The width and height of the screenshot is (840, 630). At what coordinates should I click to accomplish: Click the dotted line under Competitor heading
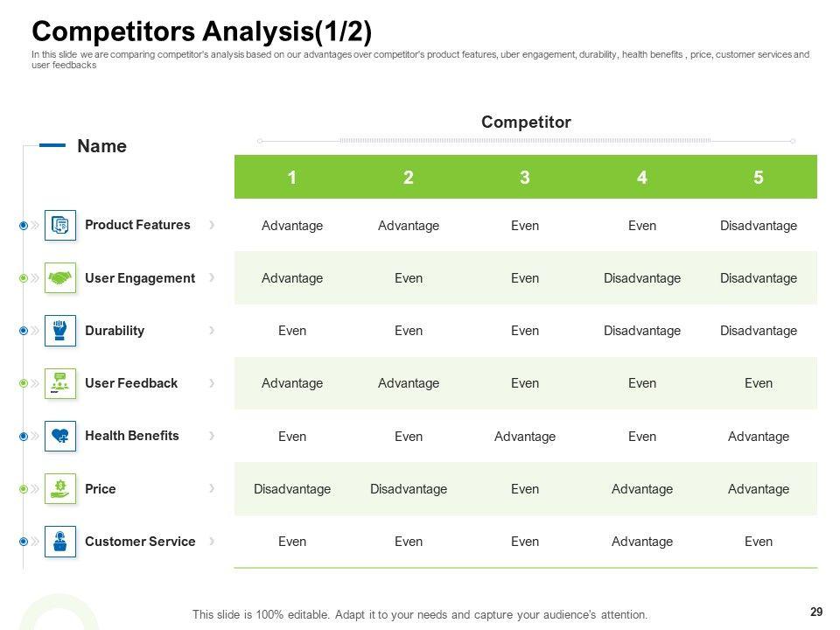point(525,140)
